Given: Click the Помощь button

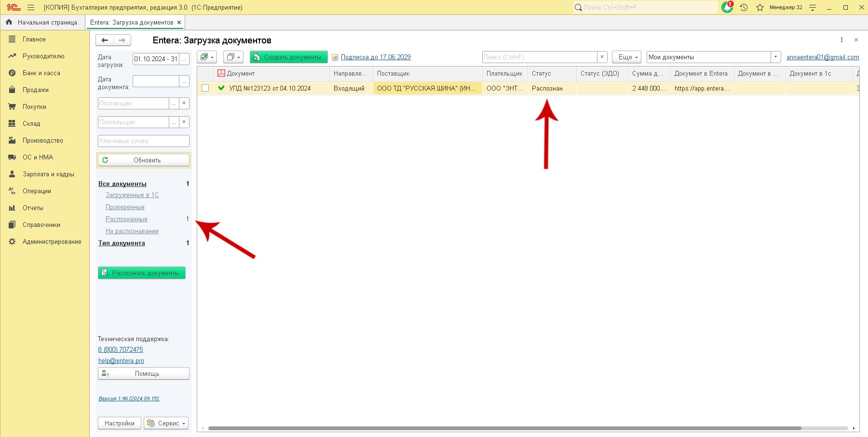Looking at the screenshot, I should point(144,373).
